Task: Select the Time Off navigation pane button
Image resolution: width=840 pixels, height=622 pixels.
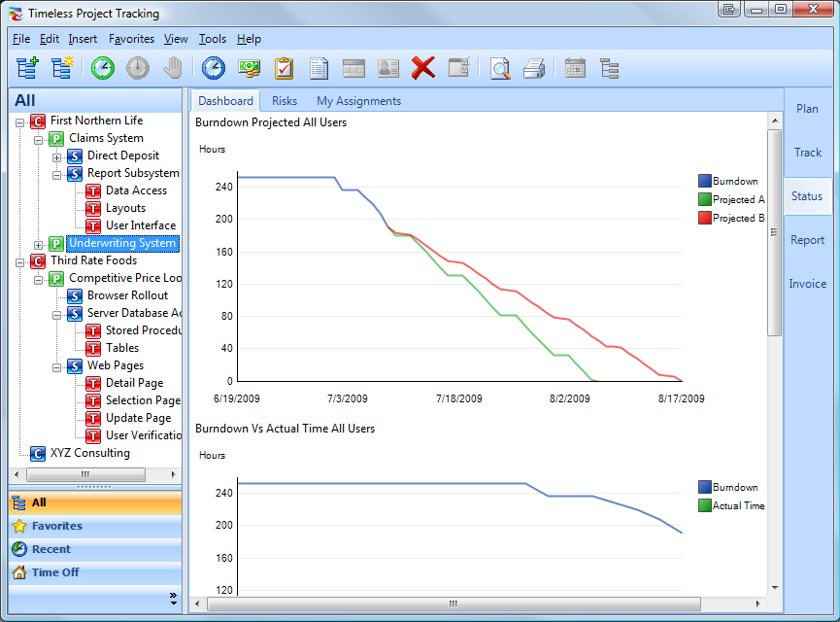Action: (55, 572)
